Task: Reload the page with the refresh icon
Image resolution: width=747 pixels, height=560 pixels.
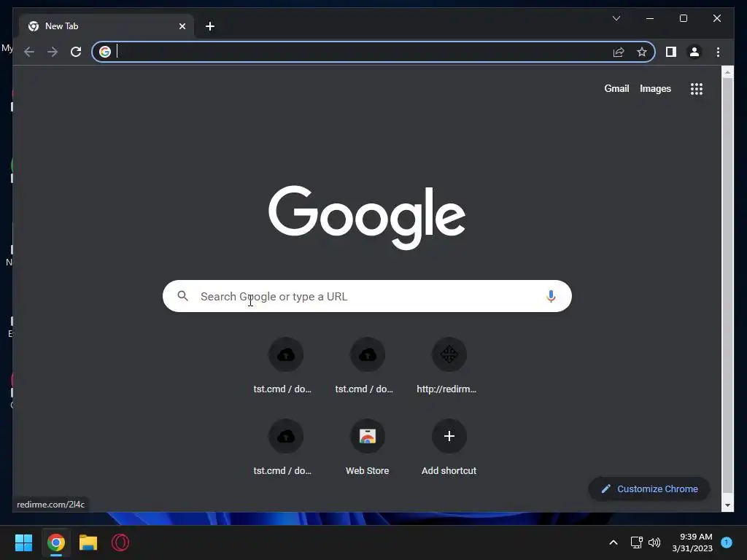Action: tap(76, 52)
